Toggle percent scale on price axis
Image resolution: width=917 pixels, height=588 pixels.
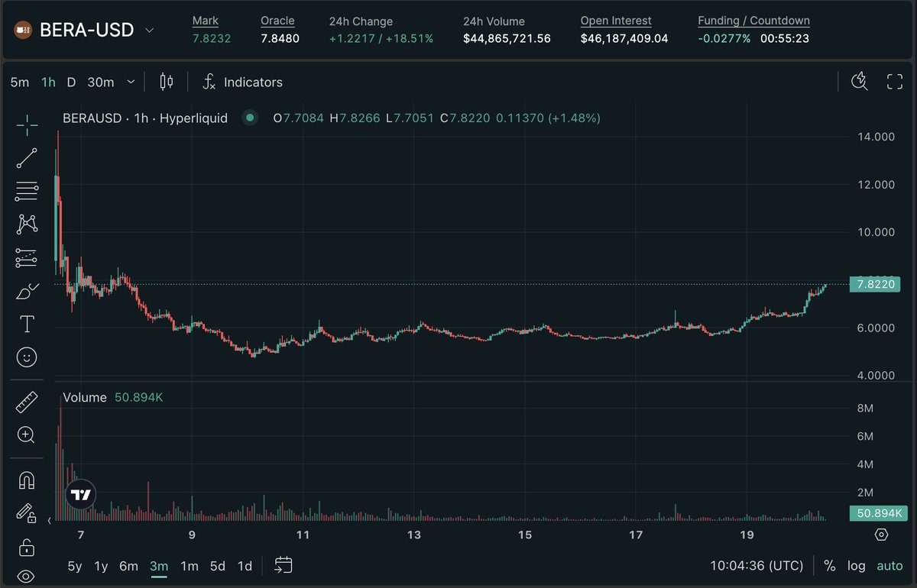[829, 566]
